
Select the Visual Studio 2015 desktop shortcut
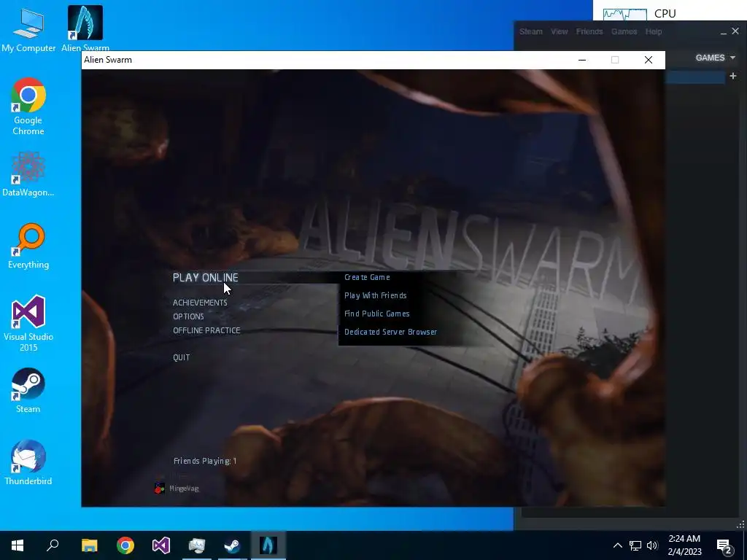[28, 324]
